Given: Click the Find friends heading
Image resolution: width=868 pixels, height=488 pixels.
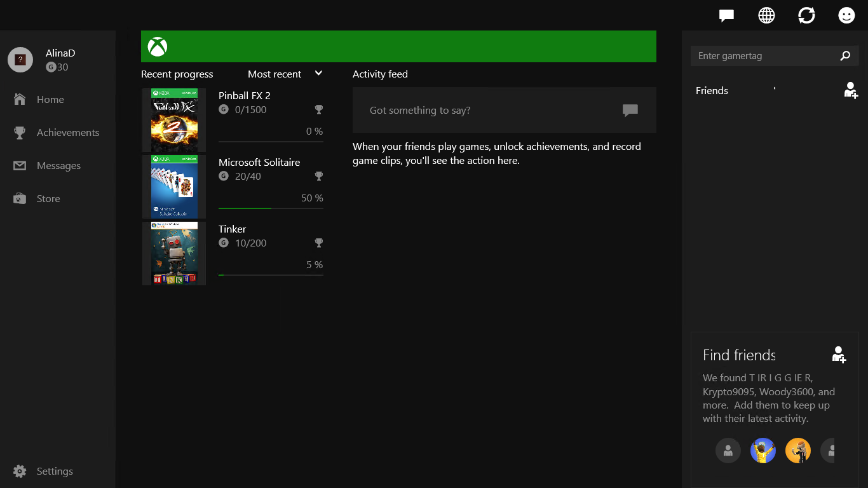Looking at the screenshot, I should tap(739, 355).
